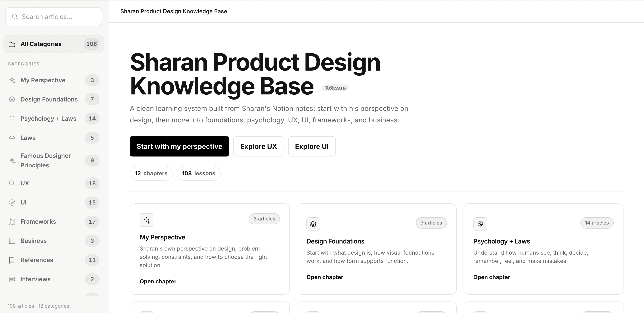Click the map icon beside Frameworks
The width and height of the screenshot is (644, 313).
point(12,222)
